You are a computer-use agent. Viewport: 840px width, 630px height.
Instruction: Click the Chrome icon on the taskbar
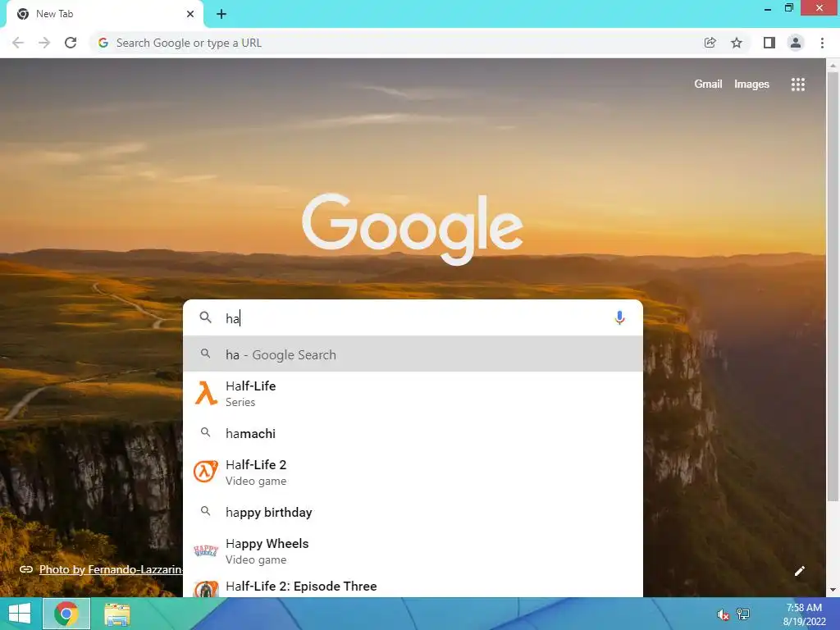click(66, 614)
